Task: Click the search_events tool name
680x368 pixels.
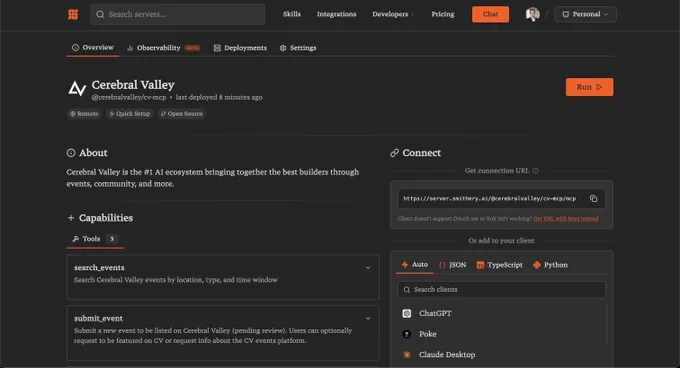Action: [99, 268]
